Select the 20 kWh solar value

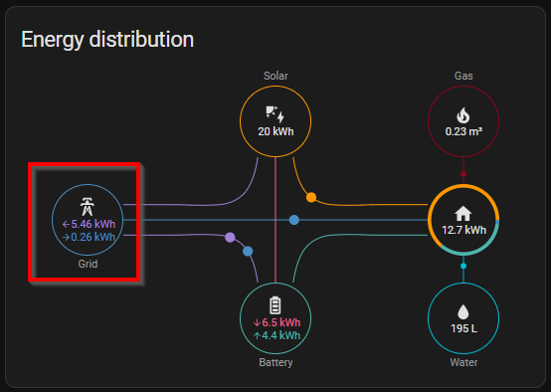pyautogui.click(x=275, y=131)
